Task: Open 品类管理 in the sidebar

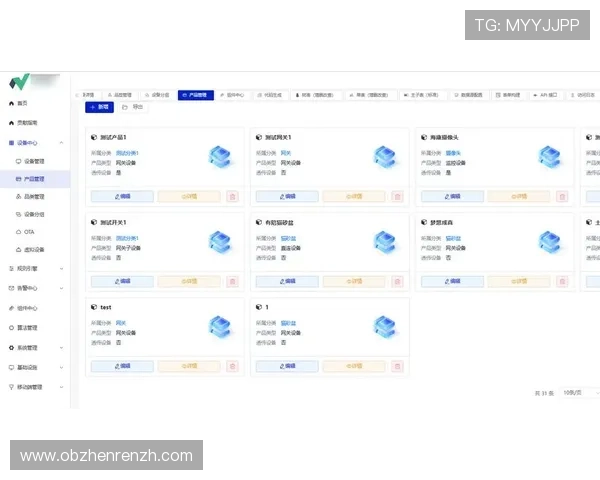Action: coord(35,196)
